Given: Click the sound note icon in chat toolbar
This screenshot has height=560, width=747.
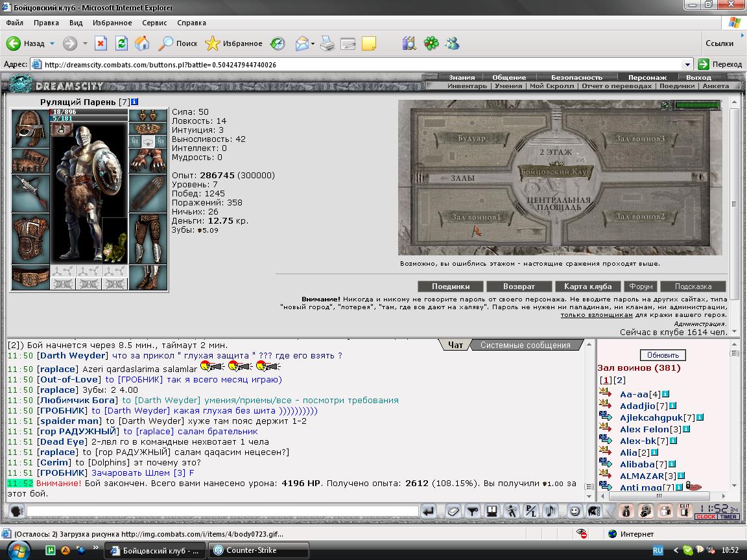Looking at the screenshot, I should point(551,511).
